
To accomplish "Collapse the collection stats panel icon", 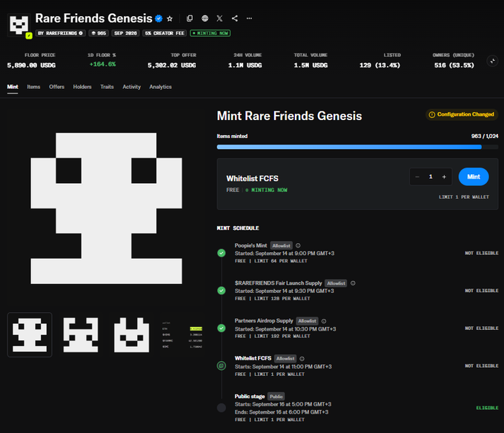I will click(x=492, y=61).
